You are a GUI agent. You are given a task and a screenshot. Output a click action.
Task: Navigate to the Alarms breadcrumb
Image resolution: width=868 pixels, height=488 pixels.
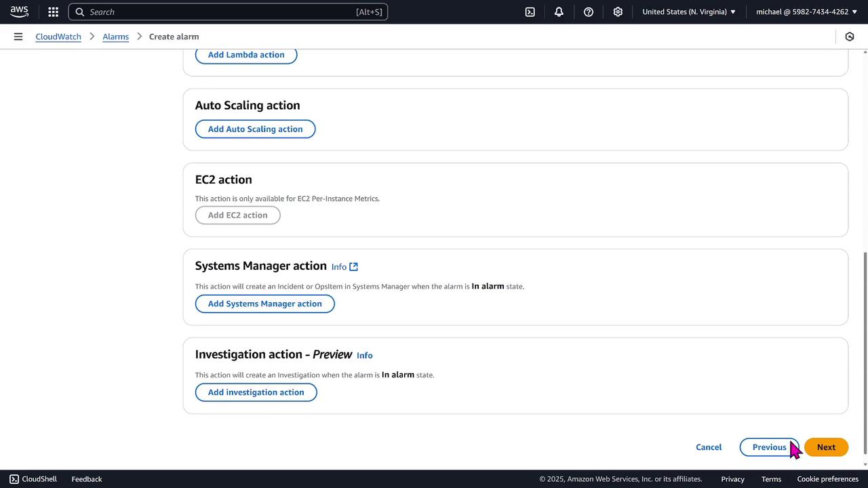[115, 37]
